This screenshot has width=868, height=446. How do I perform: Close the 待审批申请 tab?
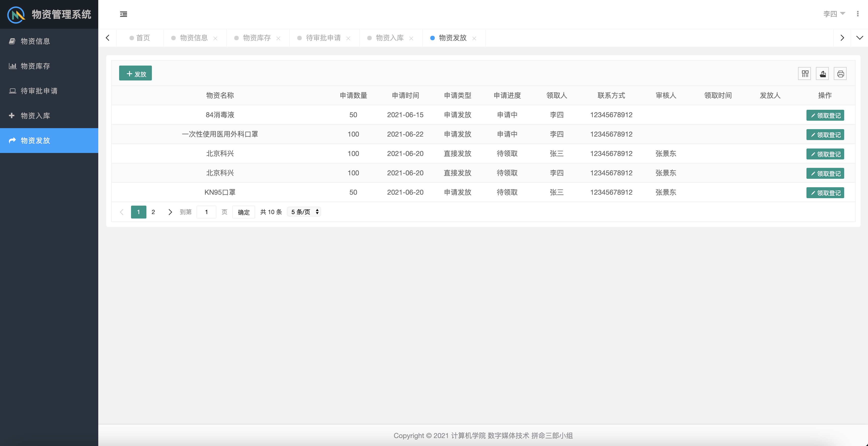coord(348,38)
